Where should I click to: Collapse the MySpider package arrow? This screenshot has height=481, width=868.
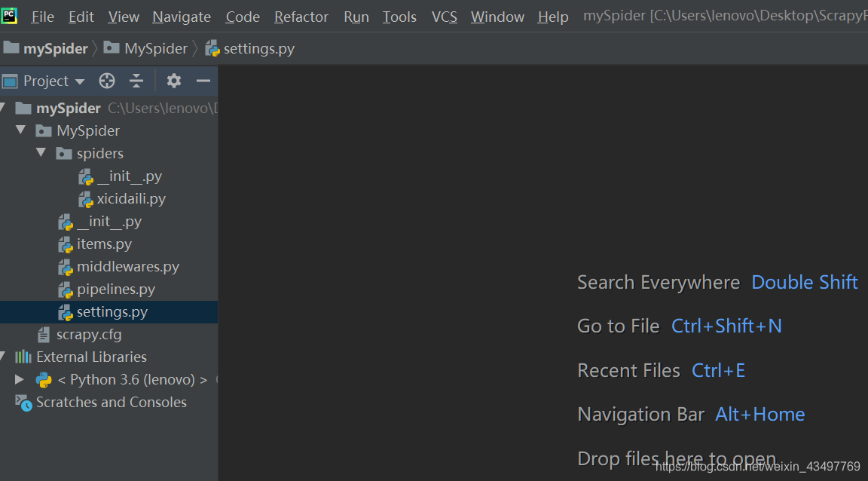(x=21, y=130)
